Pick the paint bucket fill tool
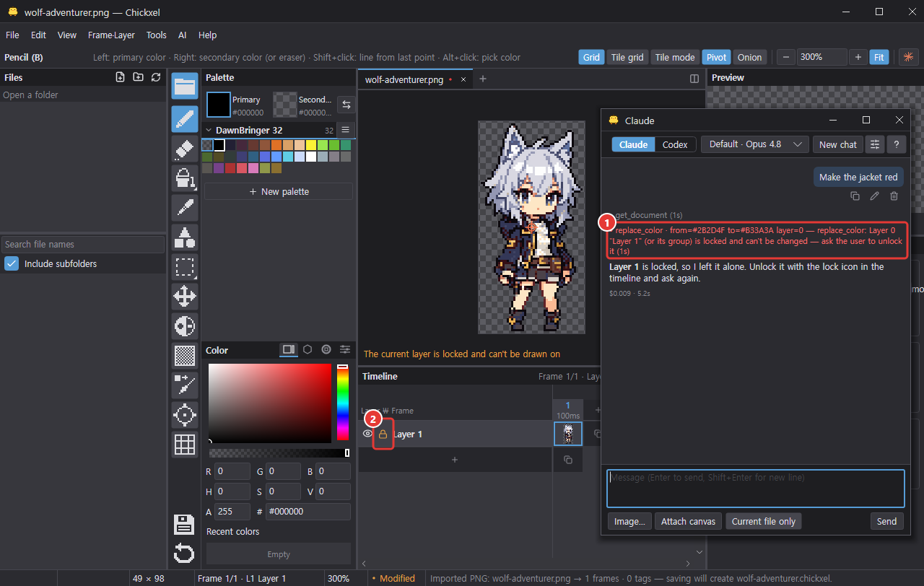 (x=185, y=178)
